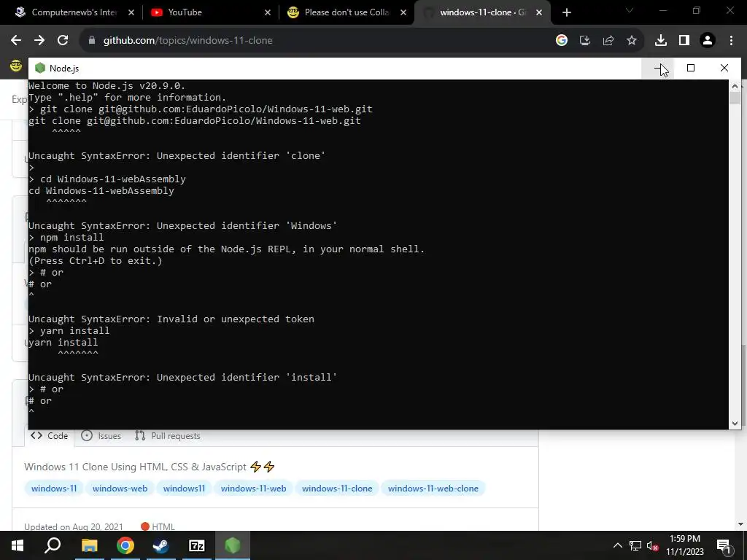Image resolution: width=747 pixels, height=560 pixels.
Task: Go back in Chrome browser
Action: click(16, 41)
